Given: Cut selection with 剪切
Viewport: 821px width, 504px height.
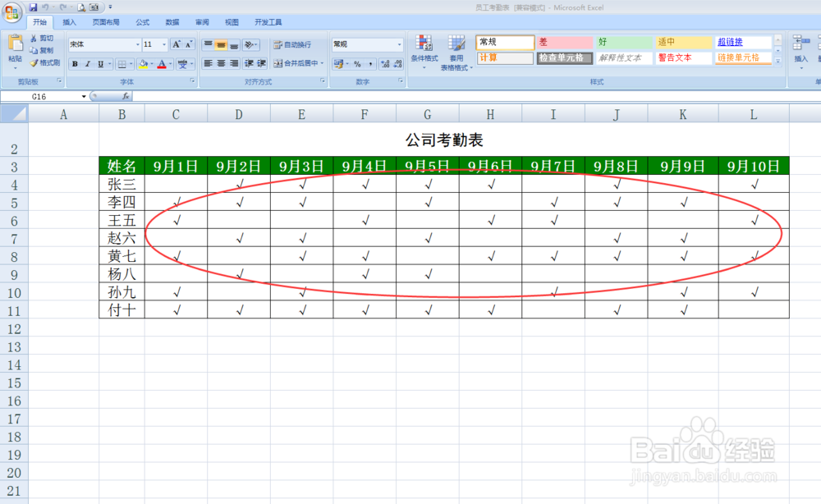Looking at the screenshot, I should pyautogui.click(x=42, y=39).
